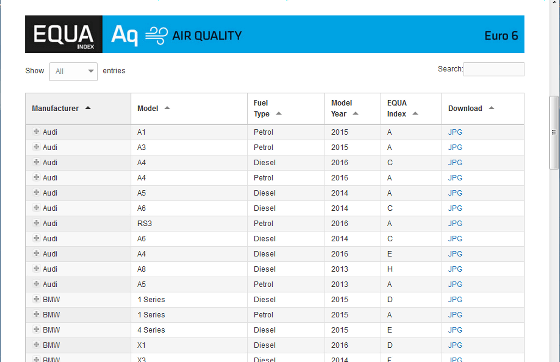Click plus icon for BMW 4 Series

pyautogui.click(x=36, y=330)
